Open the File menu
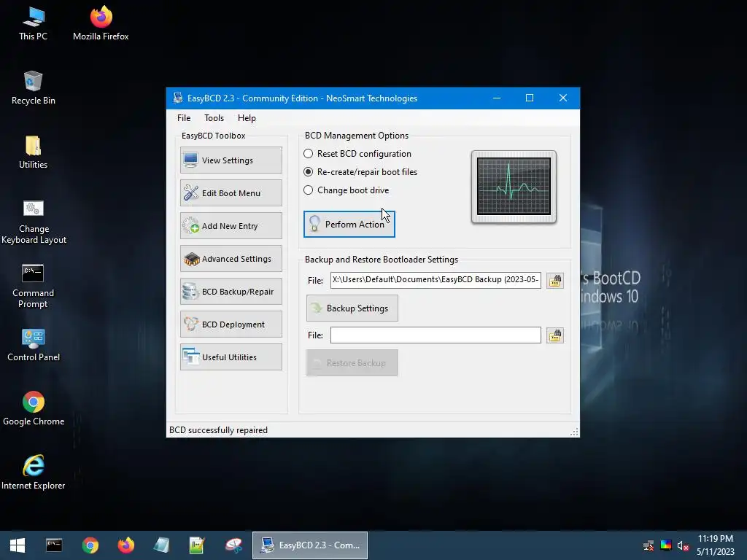 pos(183,118)
